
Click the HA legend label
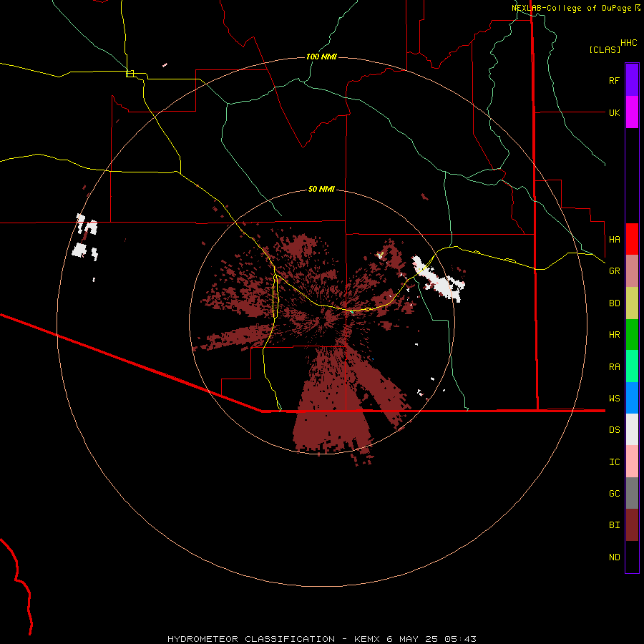click(x=614, y=239)
